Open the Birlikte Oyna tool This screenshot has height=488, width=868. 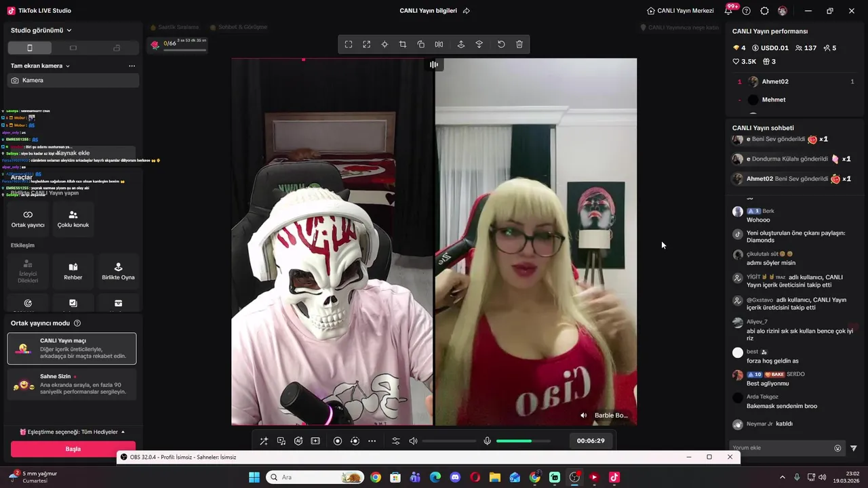coord(118,270)
